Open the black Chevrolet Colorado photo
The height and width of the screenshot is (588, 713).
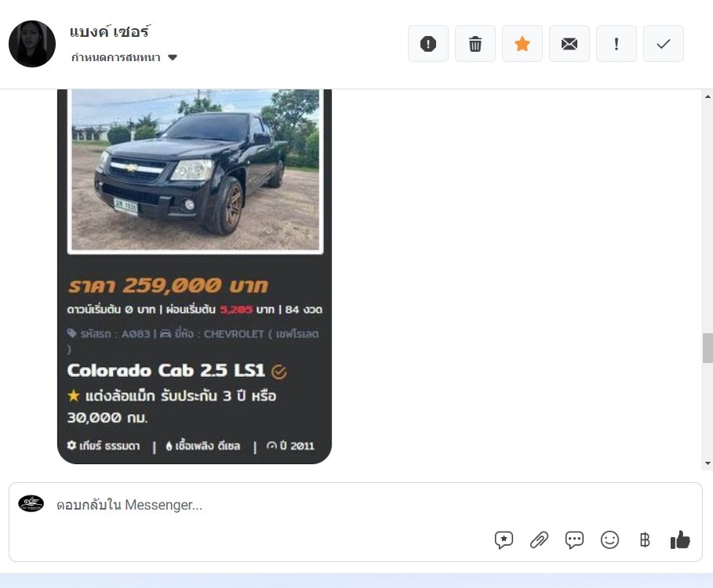tap(195, 170)
